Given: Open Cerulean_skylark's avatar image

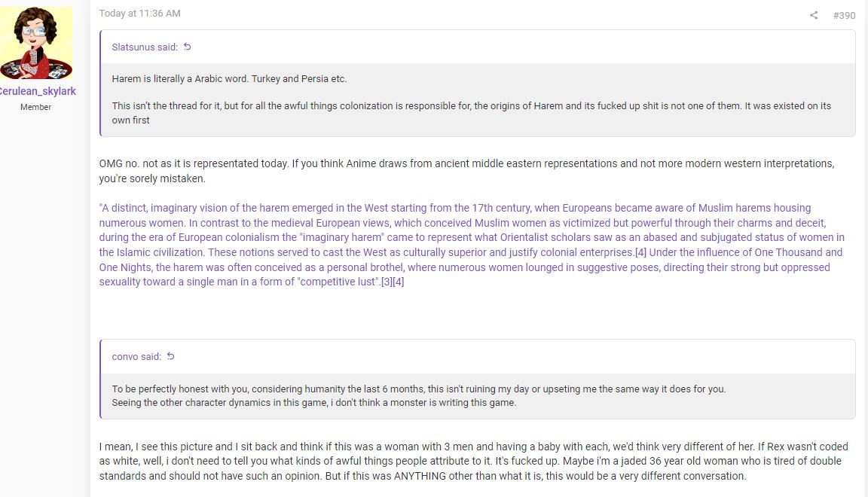Looking at the screenshot, I should click(x=36, y=43).
